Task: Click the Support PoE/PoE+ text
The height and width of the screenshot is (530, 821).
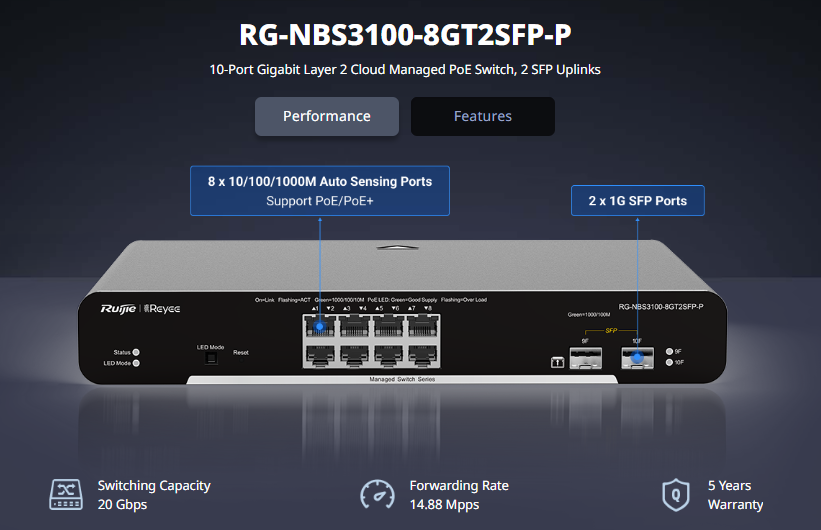Action: click(320, 201)
